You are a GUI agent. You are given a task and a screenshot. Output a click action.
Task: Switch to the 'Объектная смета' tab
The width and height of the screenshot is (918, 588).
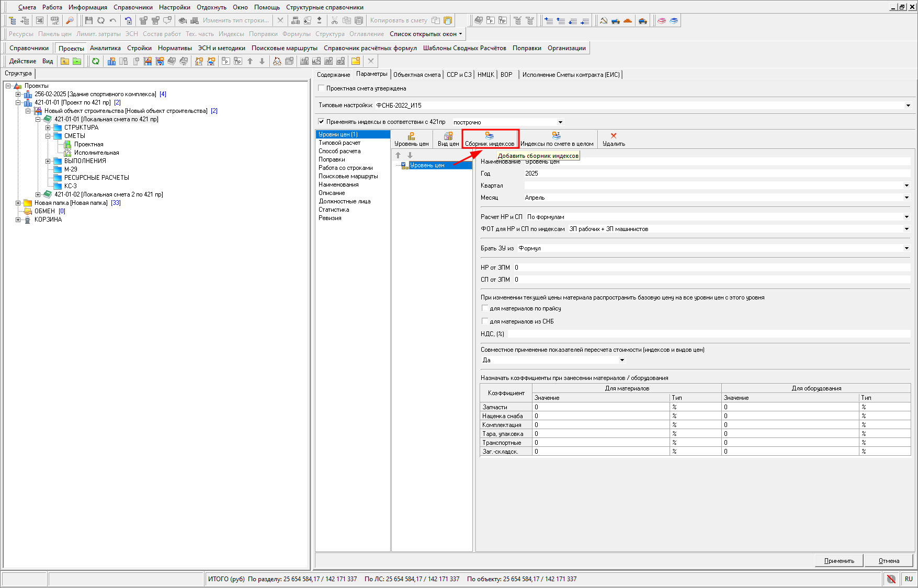pos(416,75)
